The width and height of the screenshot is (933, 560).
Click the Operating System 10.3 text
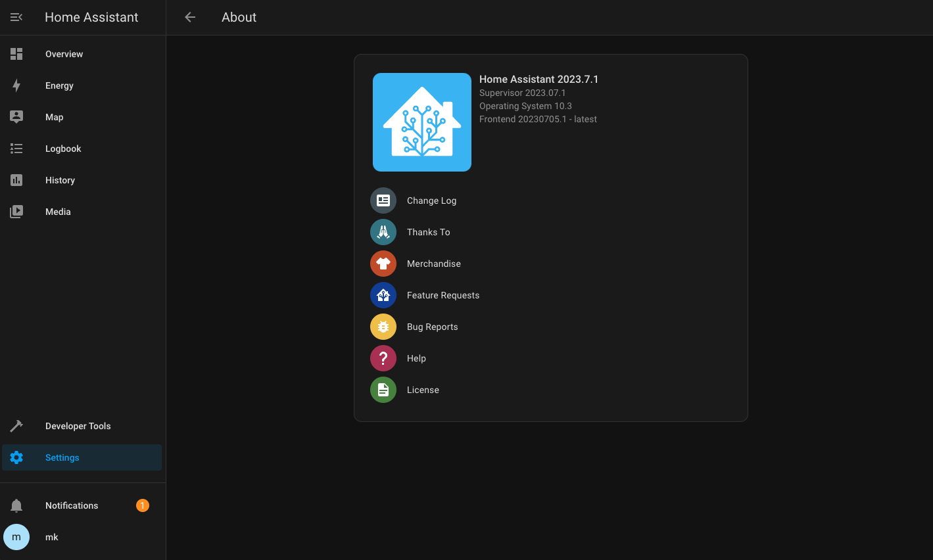tap(525, 106)
